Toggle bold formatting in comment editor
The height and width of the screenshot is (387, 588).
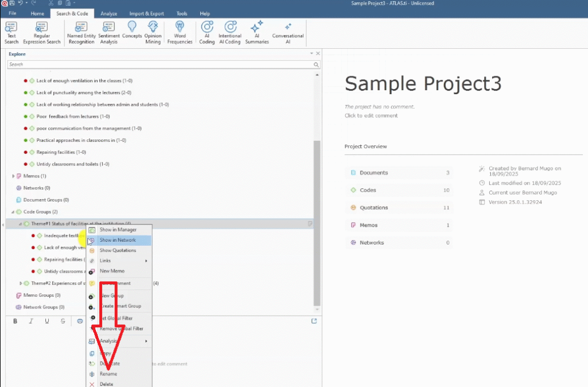tap(16, 321)
